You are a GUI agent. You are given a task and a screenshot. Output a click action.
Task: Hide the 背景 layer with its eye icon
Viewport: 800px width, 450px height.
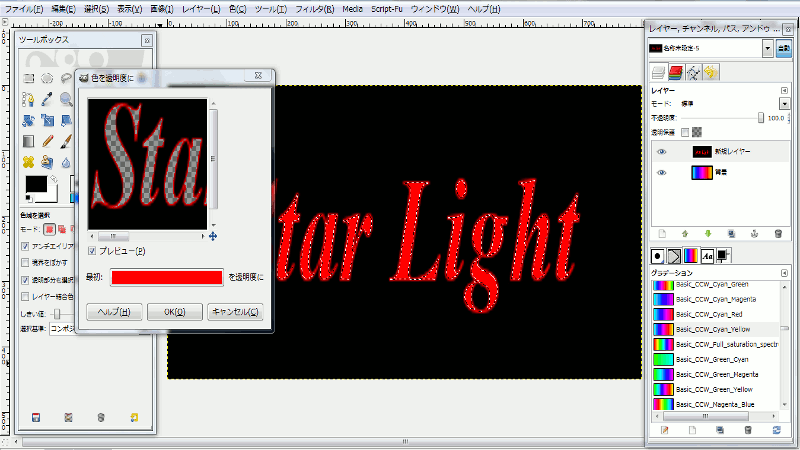(661, 172)
